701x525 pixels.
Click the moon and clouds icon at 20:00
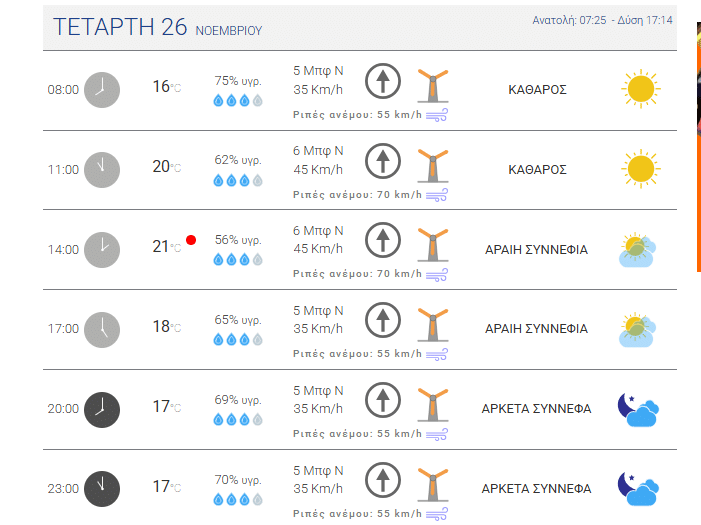coord(638,409)
